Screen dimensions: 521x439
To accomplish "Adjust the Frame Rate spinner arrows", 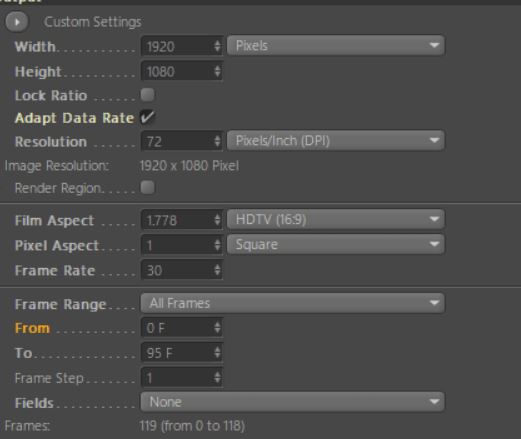I will point(217,270).
